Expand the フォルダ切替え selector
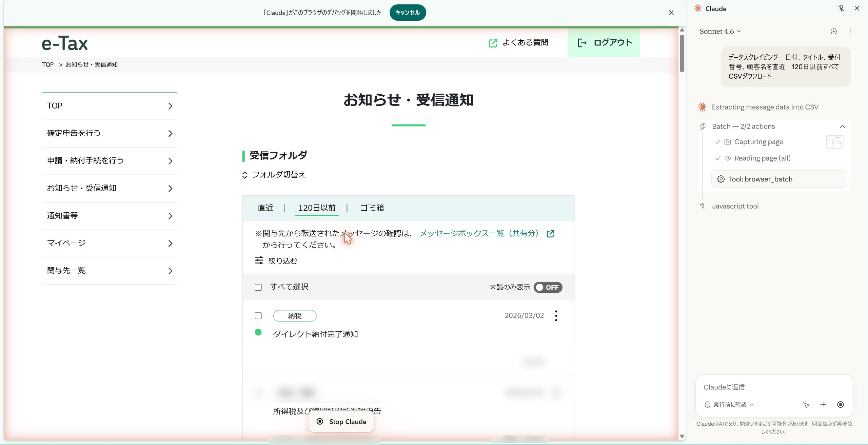The width and height of the screenshot is (868, 445). point(274,175)
